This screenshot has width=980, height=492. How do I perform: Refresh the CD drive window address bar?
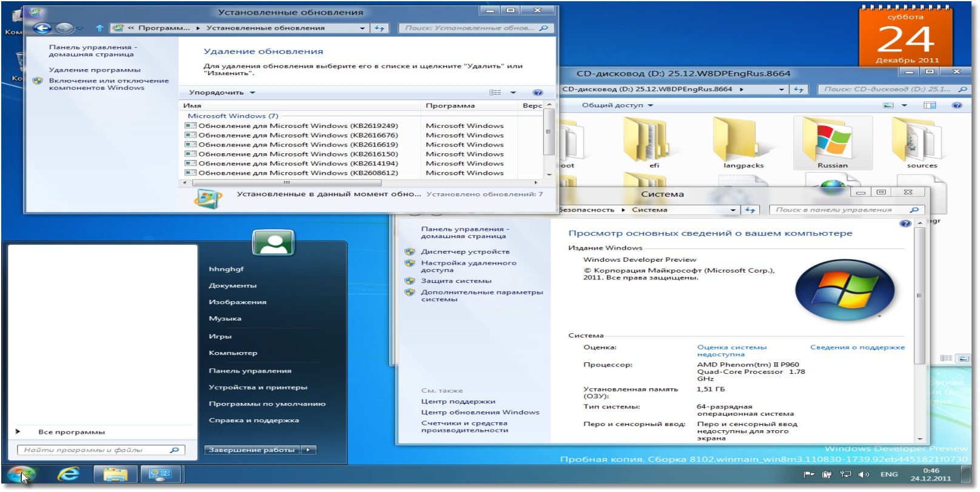(x=799, y=89)
